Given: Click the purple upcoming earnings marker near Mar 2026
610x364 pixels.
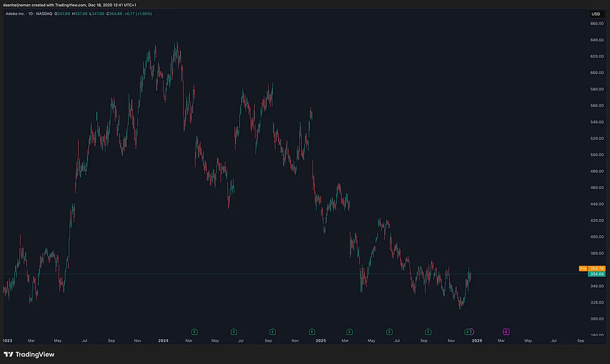Looking at the screenshot, I should [x=506, y=332].
